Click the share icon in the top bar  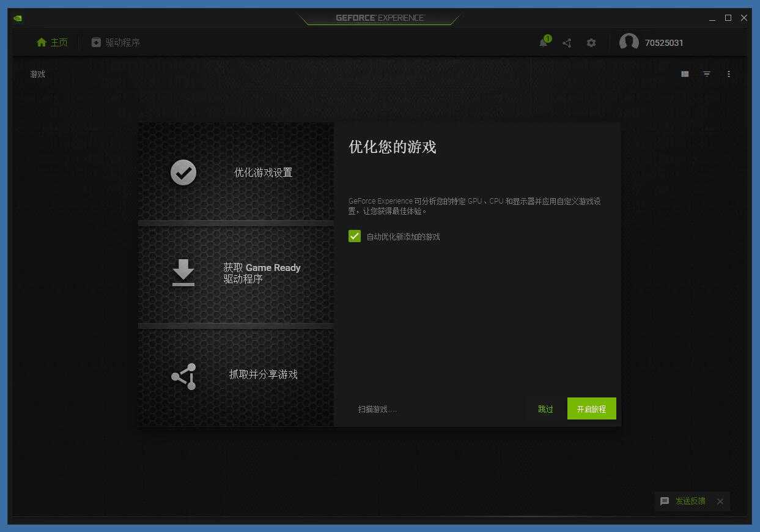(567, 43)
